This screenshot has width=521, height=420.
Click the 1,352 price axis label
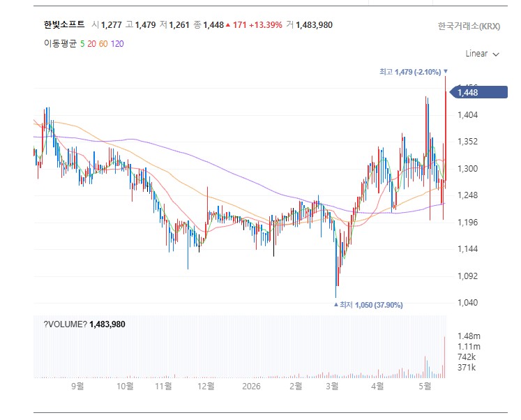[x=467, y=142]
